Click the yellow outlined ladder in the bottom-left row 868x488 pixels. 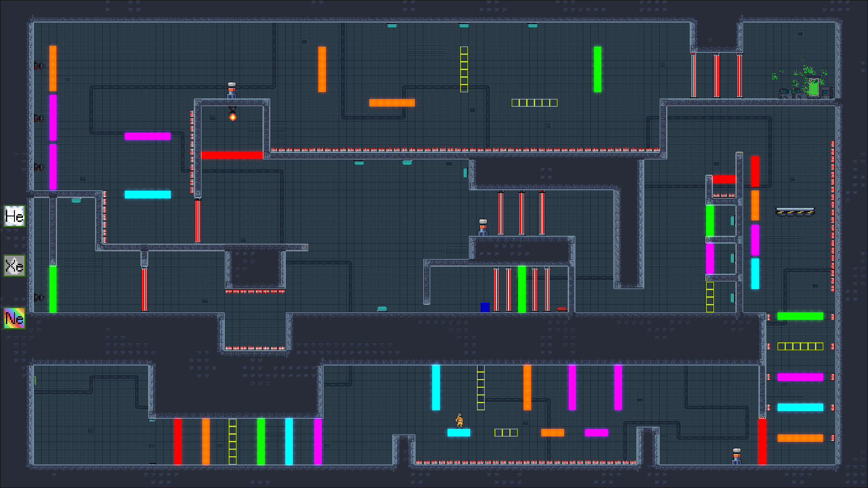[232, 441]
